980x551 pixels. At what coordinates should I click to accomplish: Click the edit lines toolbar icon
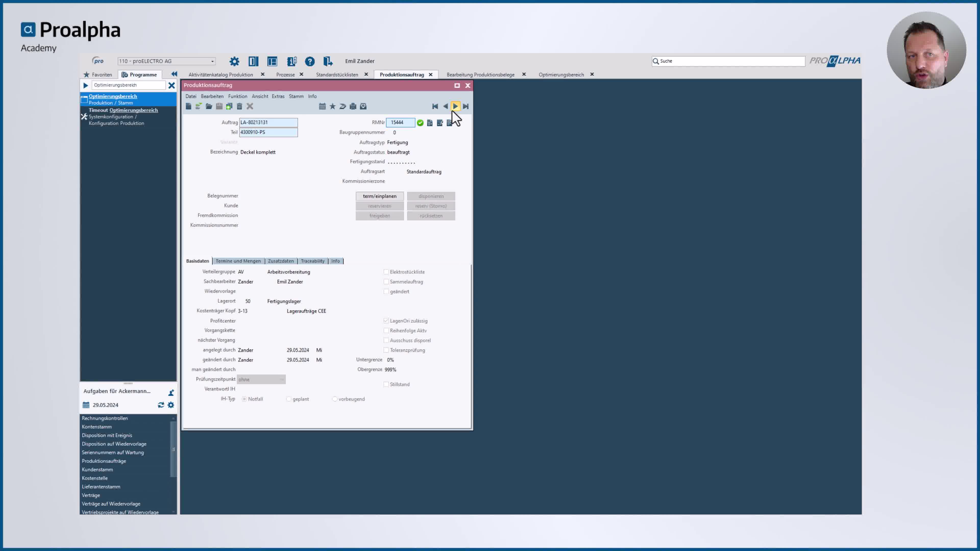point(199,106)
